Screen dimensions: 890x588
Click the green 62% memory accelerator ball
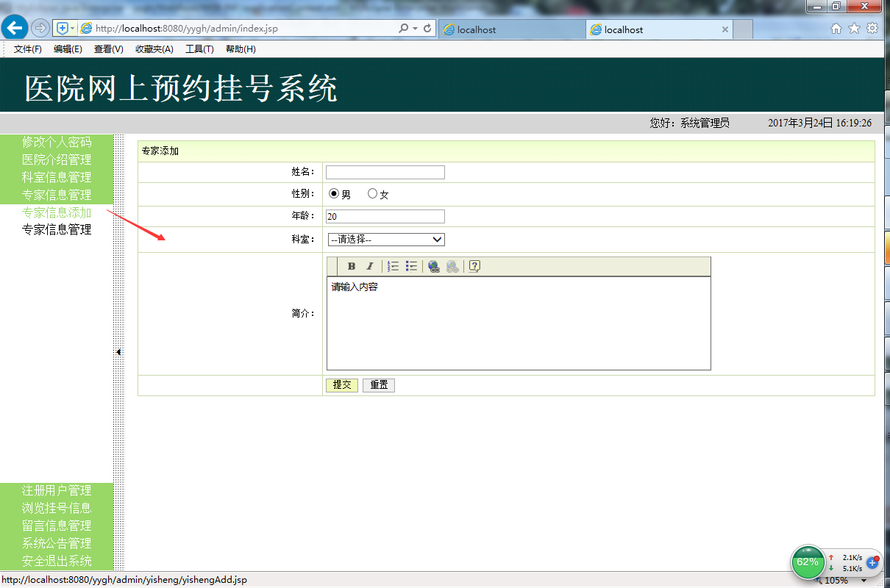tap(808, 562)
